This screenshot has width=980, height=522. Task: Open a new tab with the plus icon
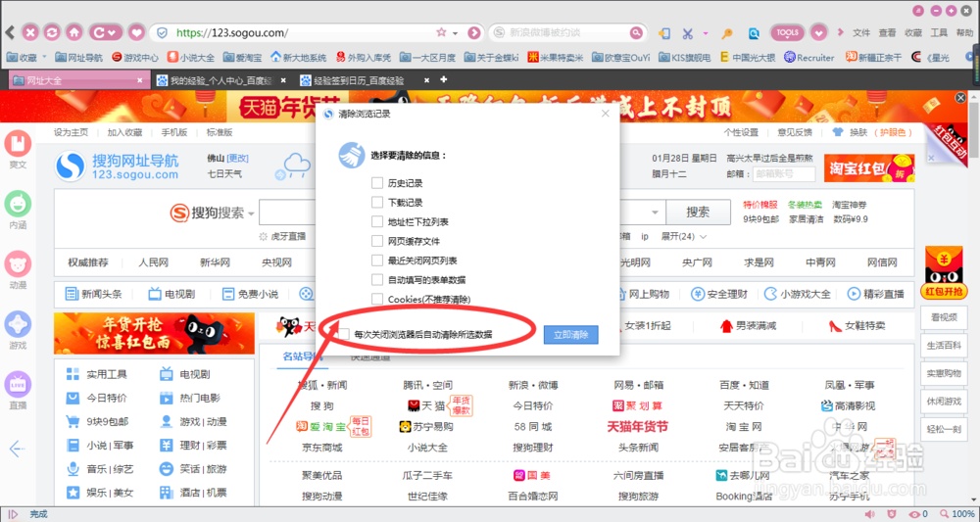coord(444,80)
